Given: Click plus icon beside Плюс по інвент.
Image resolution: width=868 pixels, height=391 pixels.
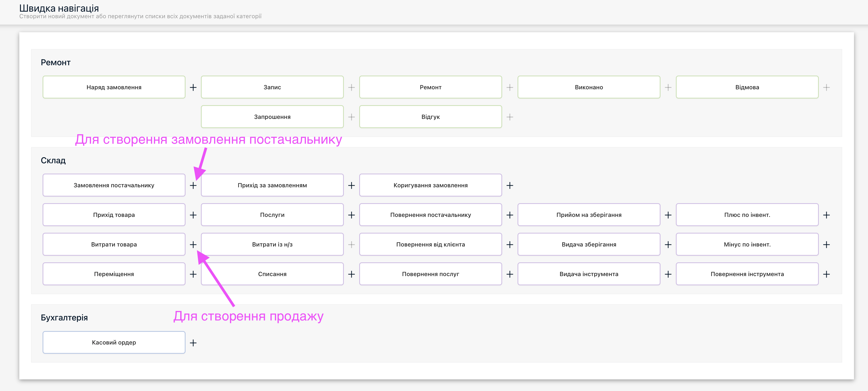Looking at the screenshot, I should click(827, 215).
